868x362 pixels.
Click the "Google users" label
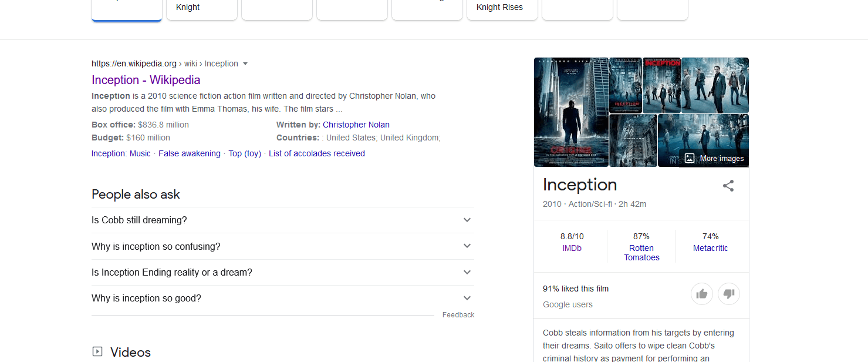[568, 304]
